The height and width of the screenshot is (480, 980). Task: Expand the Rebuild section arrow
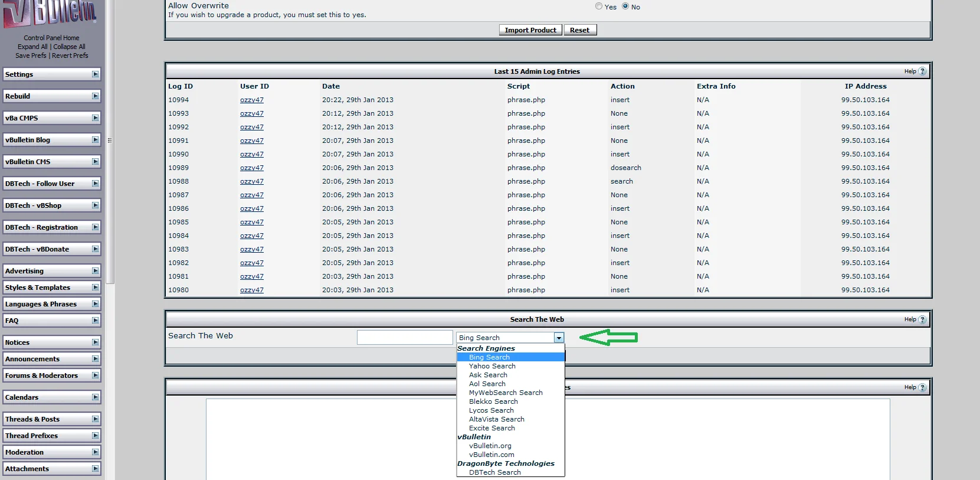[95, 96]
